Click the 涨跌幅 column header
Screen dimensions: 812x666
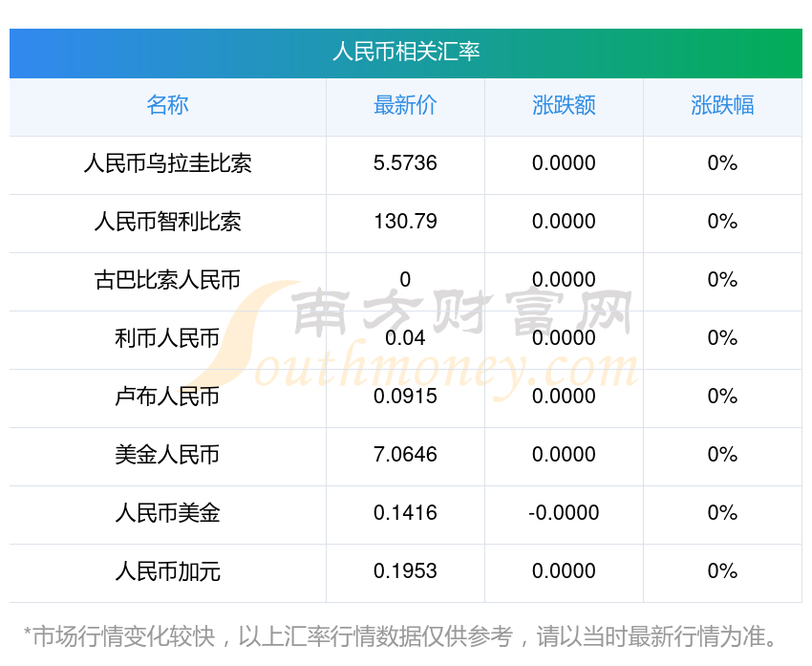[x=722, y=105]
